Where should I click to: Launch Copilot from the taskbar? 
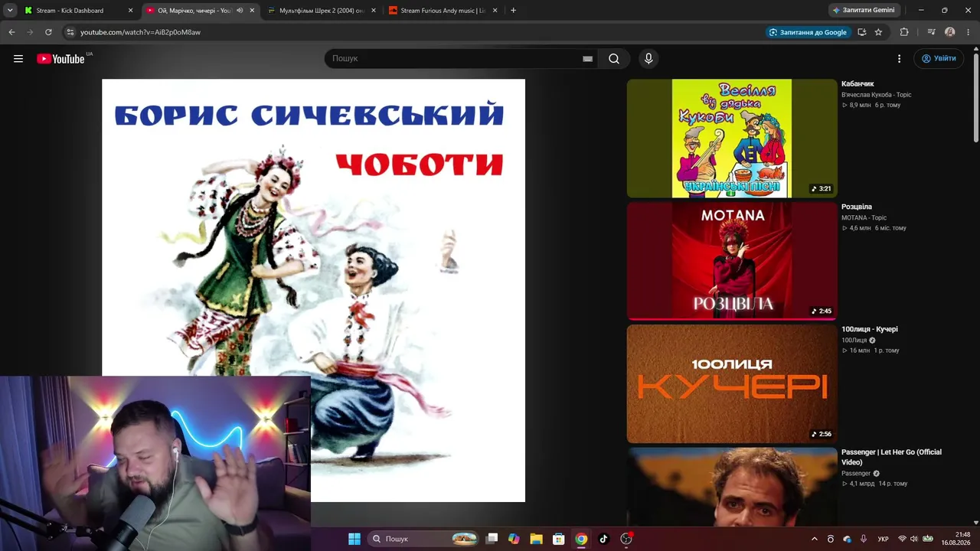(x=514, y=539)
